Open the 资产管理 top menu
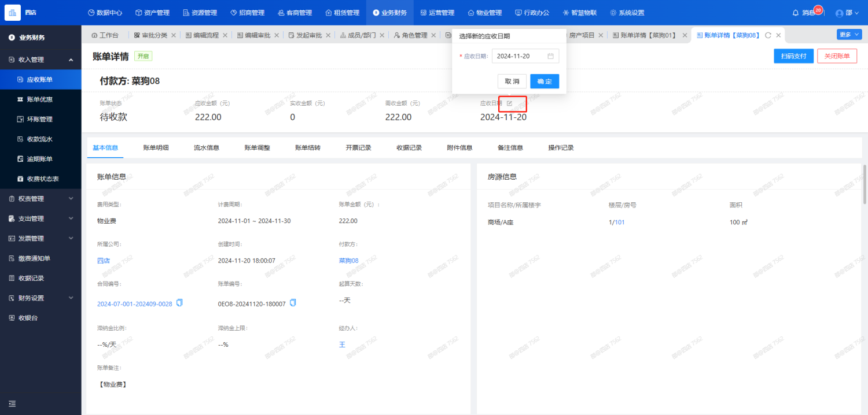The width and height of the screenshot is (868, 415). click(x=152, y=13)
